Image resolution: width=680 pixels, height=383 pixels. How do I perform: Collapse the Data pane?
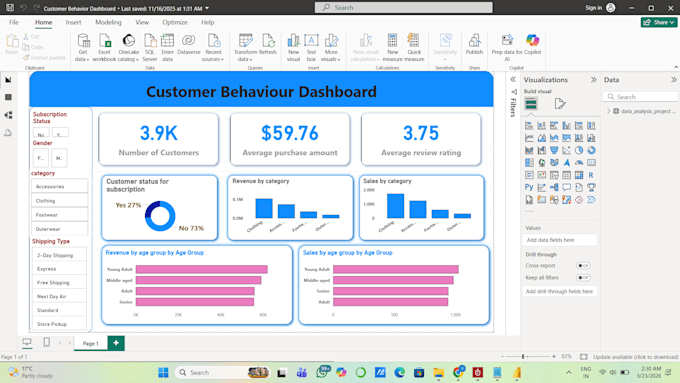[x=673, y=80]
